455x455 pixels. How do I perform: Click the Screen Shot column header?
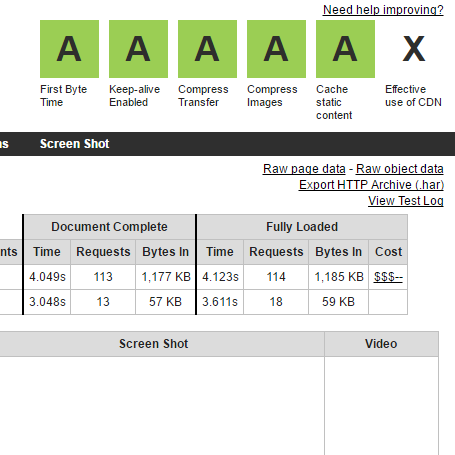[154, 344]
